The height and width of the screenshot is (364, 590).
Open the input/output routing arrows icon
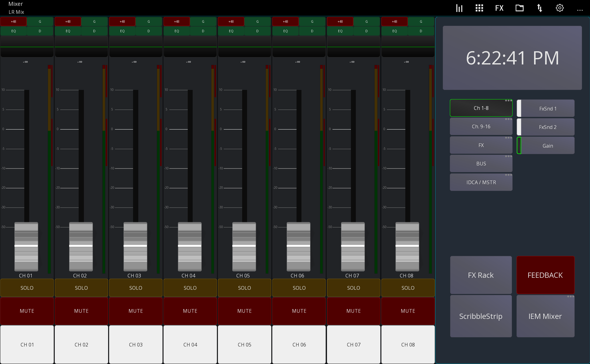[540, 8]
